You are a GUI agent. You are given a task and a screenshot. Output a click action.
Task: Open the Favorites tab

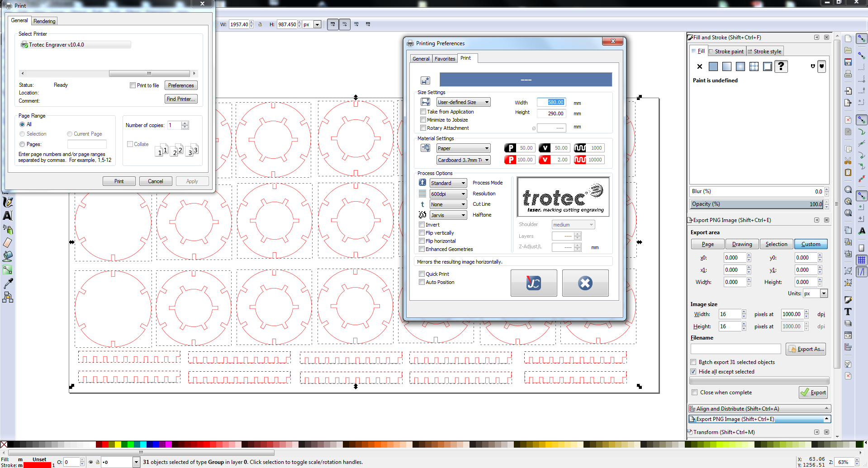[445, 59]
